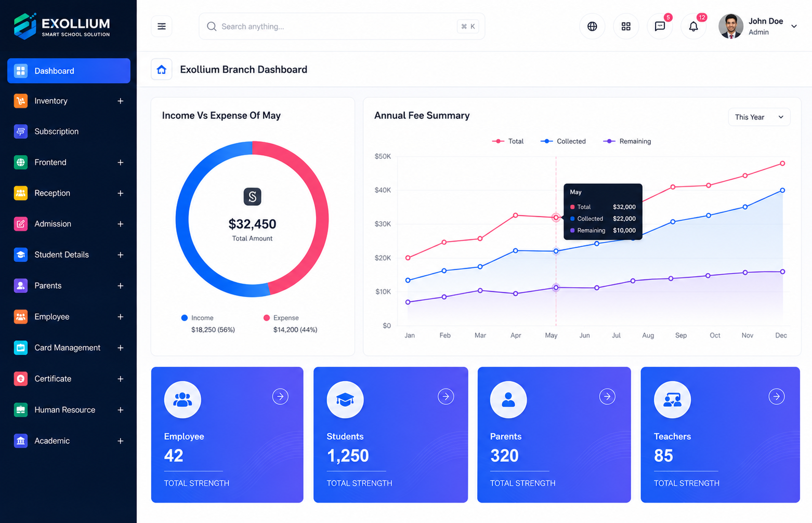Open the apps grid icon in header
Viewport: 812px width, 523px height.
tap(626, 26)
